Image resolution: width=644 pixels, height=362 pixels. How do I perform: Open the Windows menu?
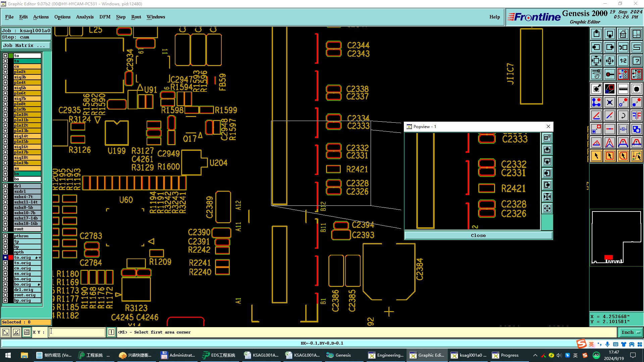pyautogui.click(x=156, y=17)
